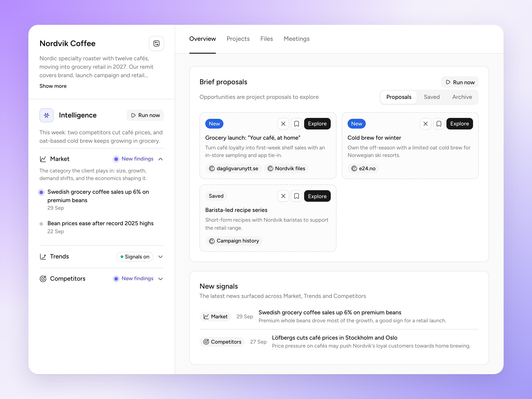Open the Meetings tab
This screenshot has width=532, height=399.
coord(296,39)
